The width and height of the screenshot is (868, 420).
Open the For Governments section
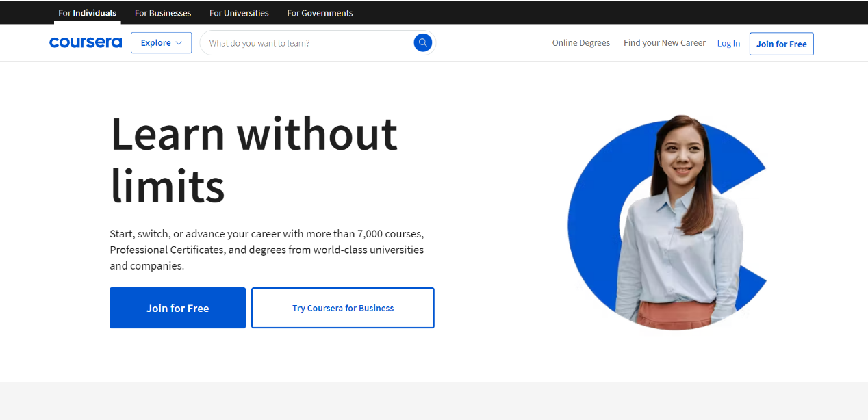click(x=320, y=12)
